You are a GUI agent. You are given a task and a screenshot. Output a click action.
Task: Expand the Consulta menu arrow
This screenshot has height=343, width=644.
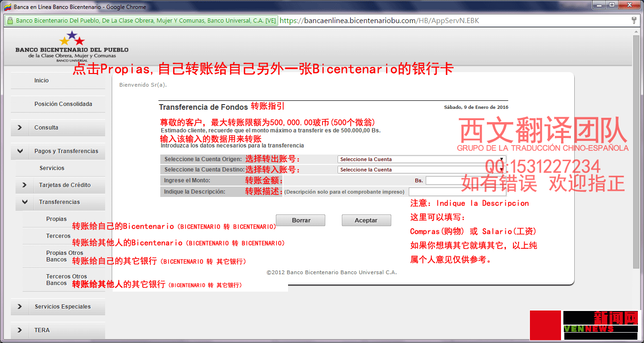point(19,128)
